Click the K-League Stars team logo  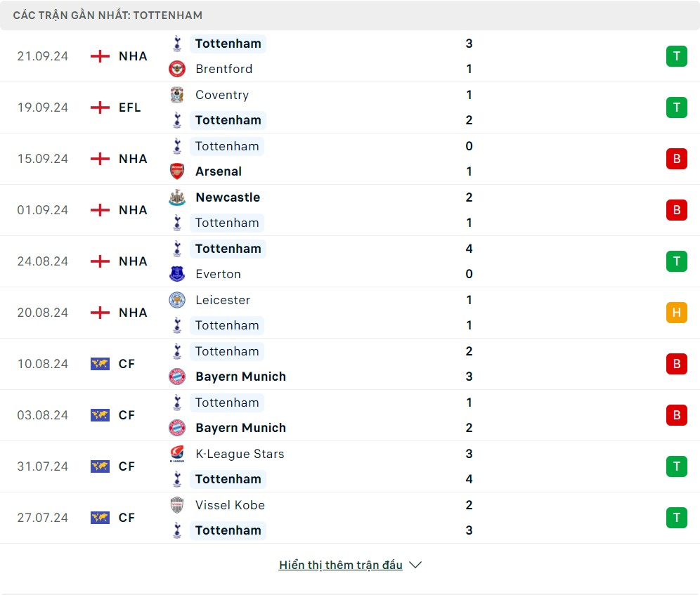click(177, 454)
